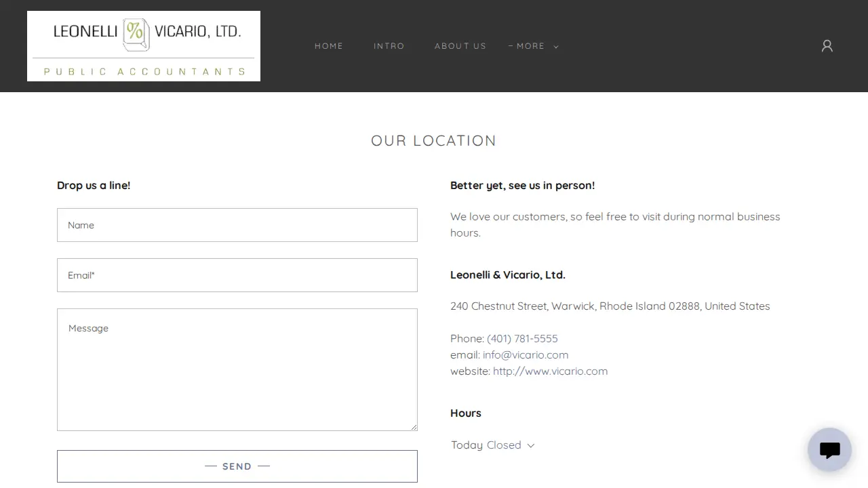Go to the Home menu item
The image size is (868, 488).
coord(329,46)
